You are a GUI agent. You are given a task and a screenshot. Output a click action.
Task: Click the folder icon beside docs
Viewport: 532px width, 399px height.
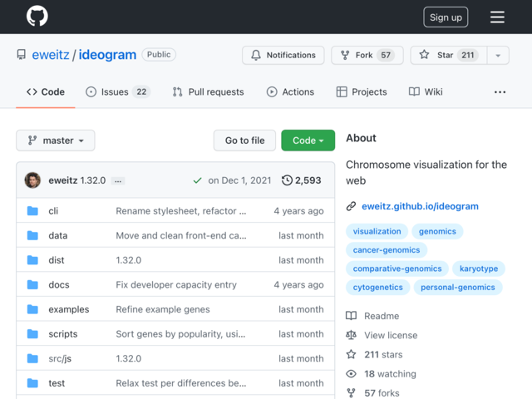click(x=32, y=284)
